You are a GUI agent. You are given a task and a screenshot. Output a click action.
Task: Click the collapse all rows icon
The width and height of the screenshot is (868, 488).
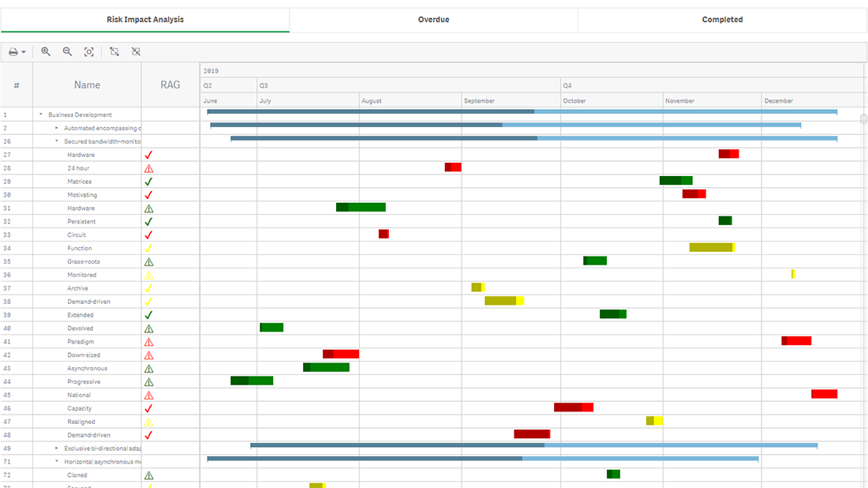coord(136,52)
